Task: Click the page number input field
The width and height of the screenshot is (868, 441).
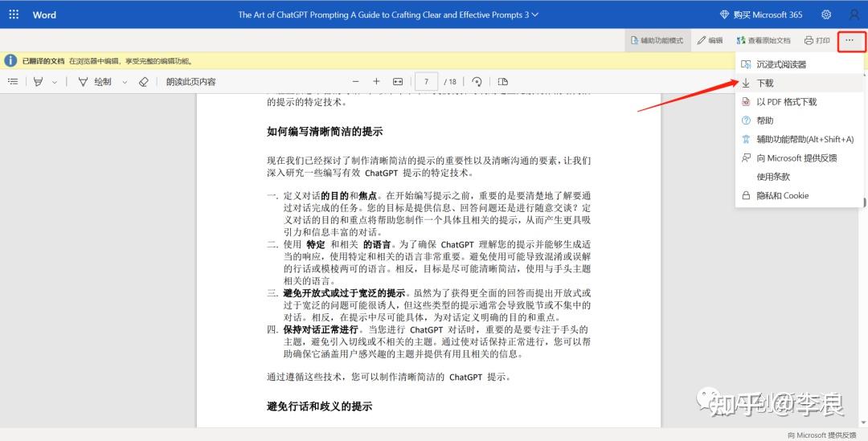Action: pyautogui.click(x=426, y=82)
